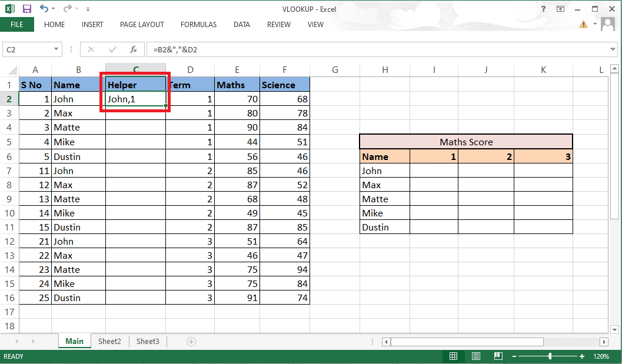Screen dimensions: 622x364
Task: Click the zoom out minus button
Action: tap(514, 356)
